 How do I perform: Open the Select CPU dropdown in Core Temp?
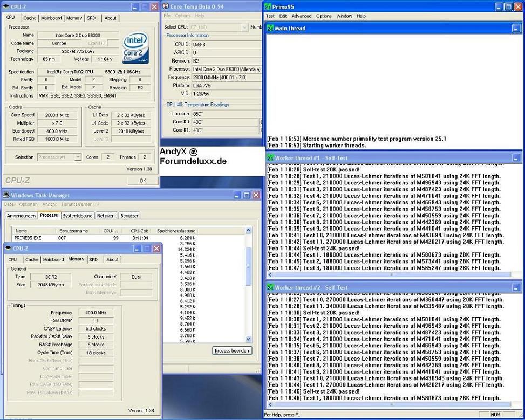coord(244,27)
